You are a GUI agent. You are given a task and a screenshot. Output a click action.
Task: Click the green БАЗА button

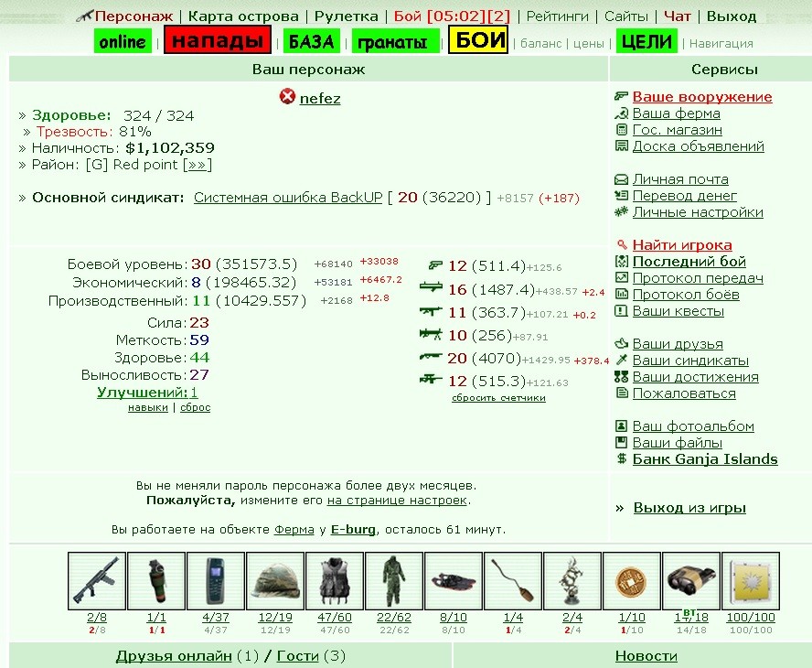pos(311,41)
